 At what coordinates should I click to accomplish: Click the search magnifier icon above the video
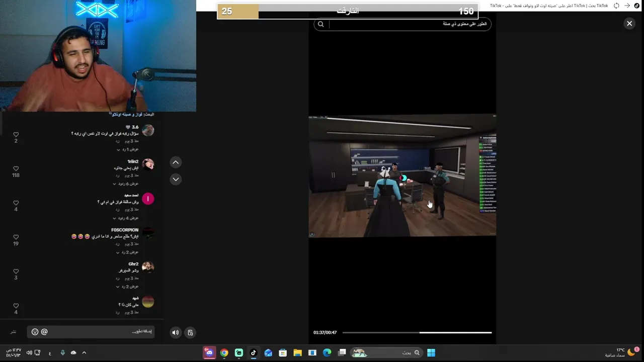(320, 24)
